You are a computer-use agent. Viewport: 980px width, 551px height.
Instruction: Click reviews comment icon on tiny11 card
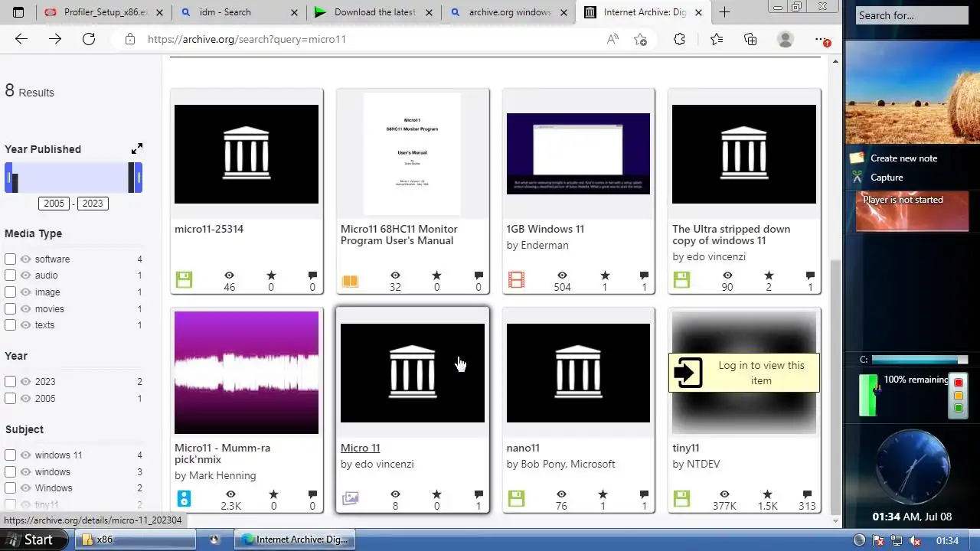[x=807, y=494]
